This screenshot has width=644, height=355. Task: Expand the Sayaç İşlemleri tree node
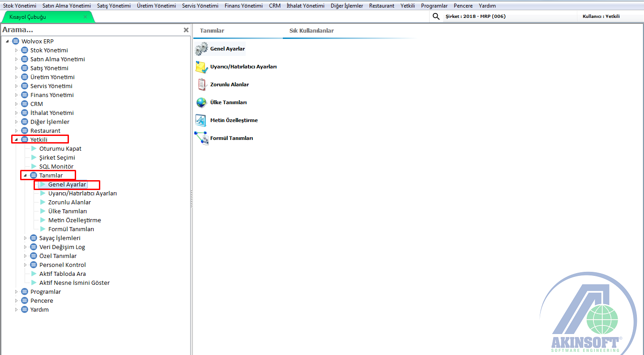(26, 238)
